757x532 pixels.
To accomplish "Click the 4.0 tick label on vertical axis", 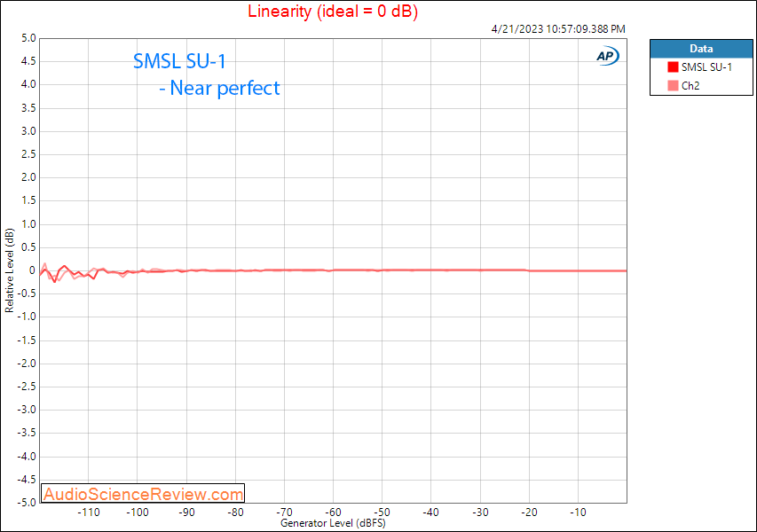I will [x=28, y=84].
